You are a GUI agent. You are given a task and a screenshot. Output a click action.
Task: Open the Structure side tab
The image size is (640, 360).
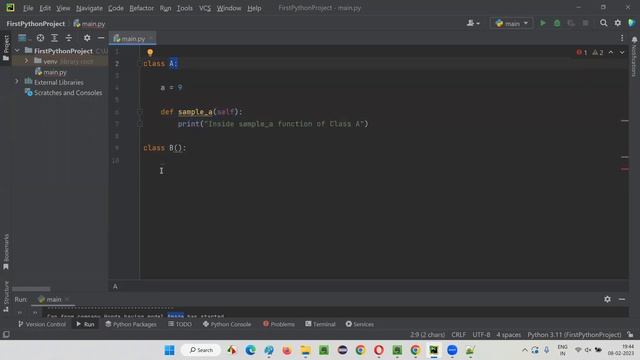click(6, 296)
